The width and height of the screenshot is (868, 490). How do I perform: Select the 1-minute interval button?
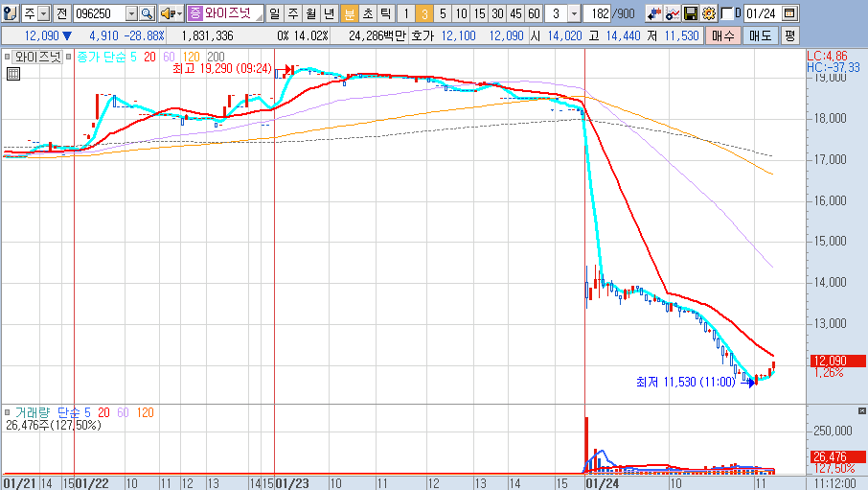click(406, 13)
